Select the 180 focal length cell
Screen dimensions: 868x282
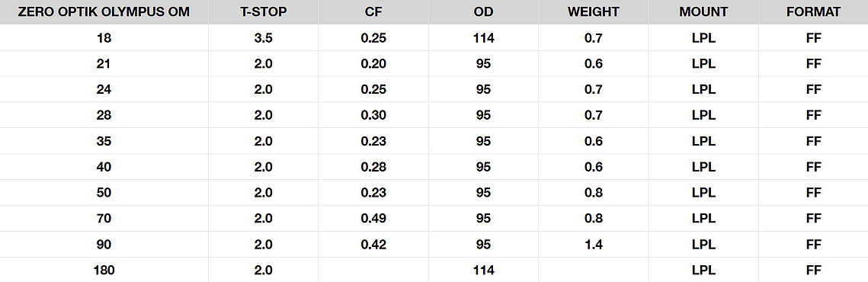(104, 271)
